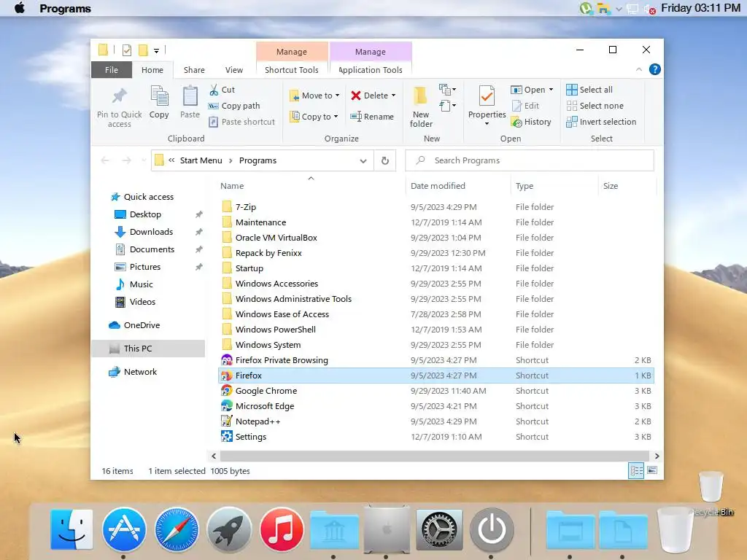Click Select none in ribbon

pyautogui.click(x=595, y=106)
